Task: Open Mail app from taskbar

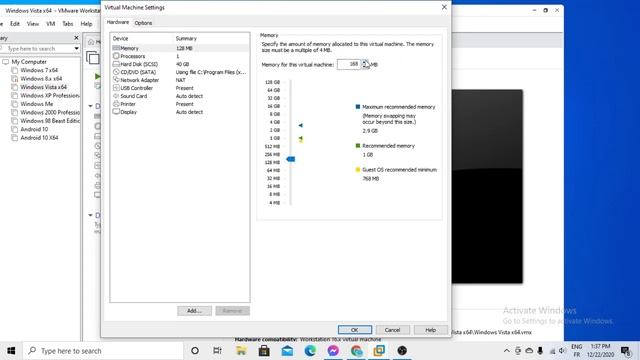Action: point(287,351)
